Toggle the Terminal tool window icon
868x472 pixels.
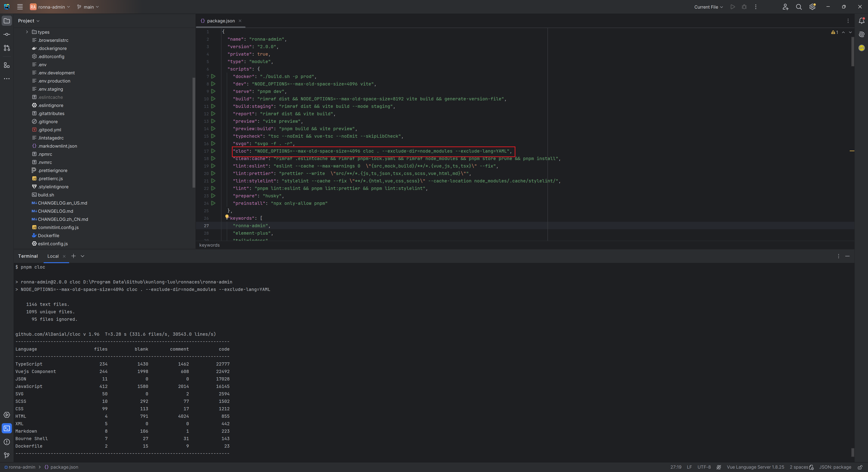7,428
